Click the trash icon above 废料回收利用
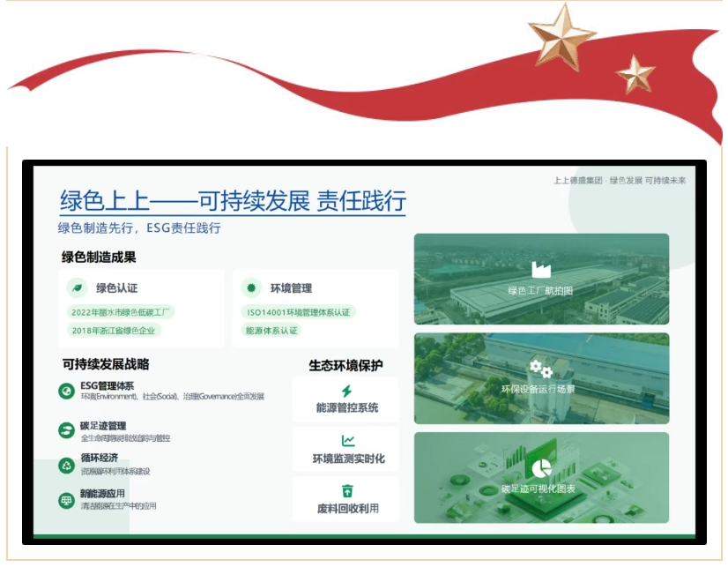 (x=347, y=489)
